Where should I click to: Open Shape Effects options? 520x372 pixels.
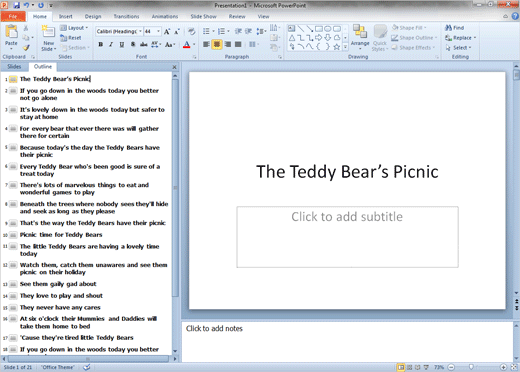tap(413, 48)
